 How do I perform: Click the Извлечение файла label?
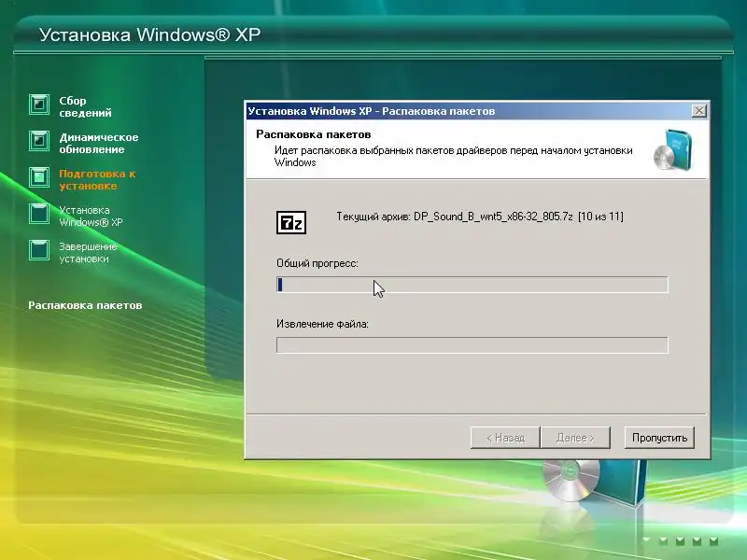pyautogui.click(x=322, y=324)
